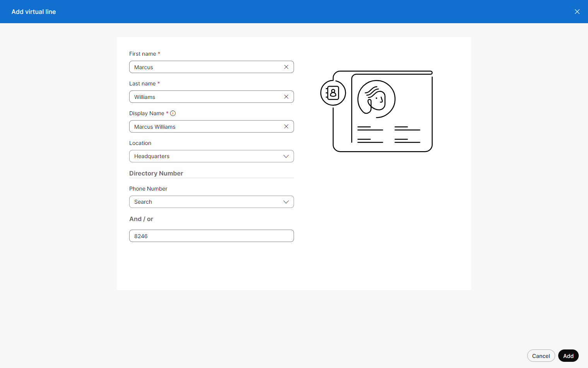Click the contact card illustration
588x368 pixels.
376,111
